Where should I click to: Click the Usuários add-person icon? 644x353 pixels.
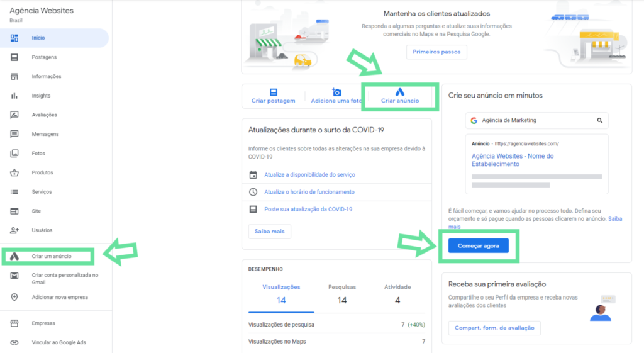tap(14, 230)
